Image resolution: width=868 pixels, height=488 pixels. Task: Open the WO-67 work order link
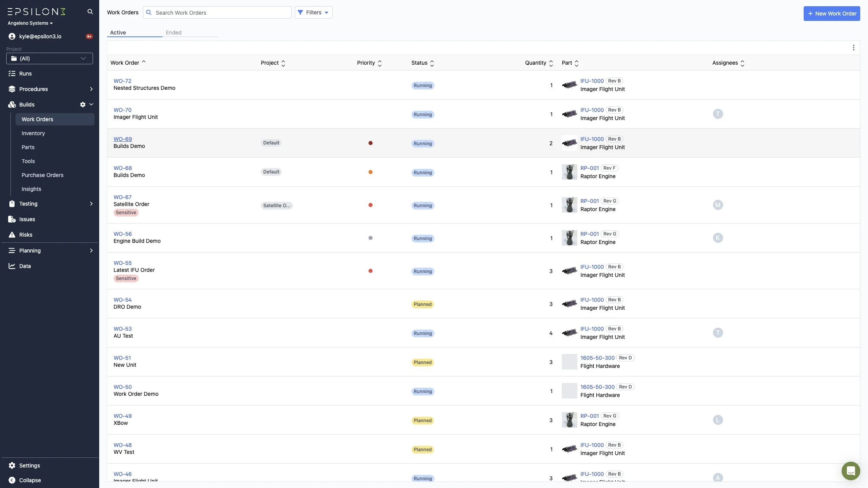tap(122, 197)
